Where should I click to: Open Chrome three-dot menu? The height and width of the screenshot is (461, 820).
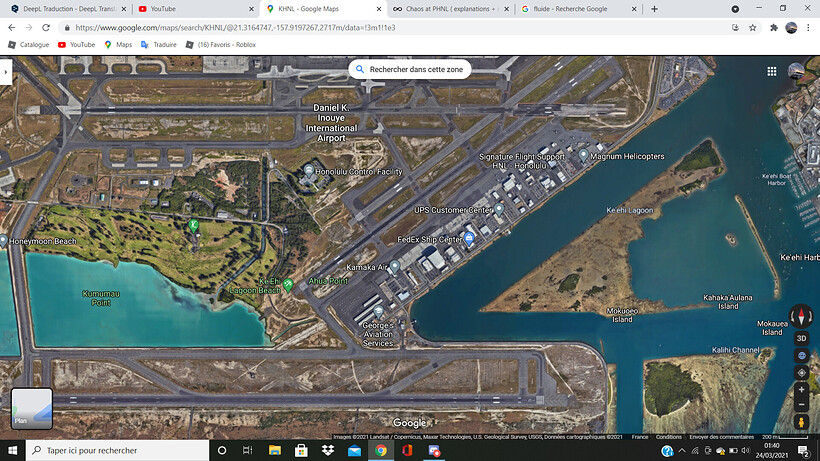(808, 28)
